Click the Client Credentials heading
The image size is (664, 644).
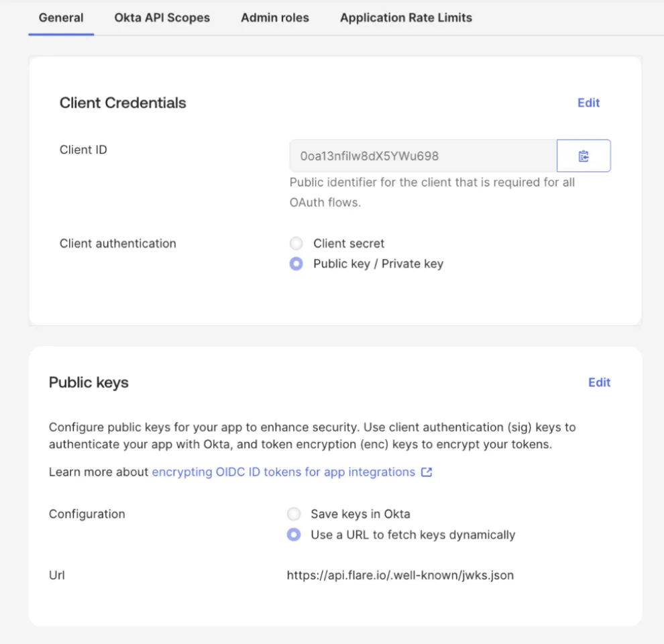tap(123, 103)
